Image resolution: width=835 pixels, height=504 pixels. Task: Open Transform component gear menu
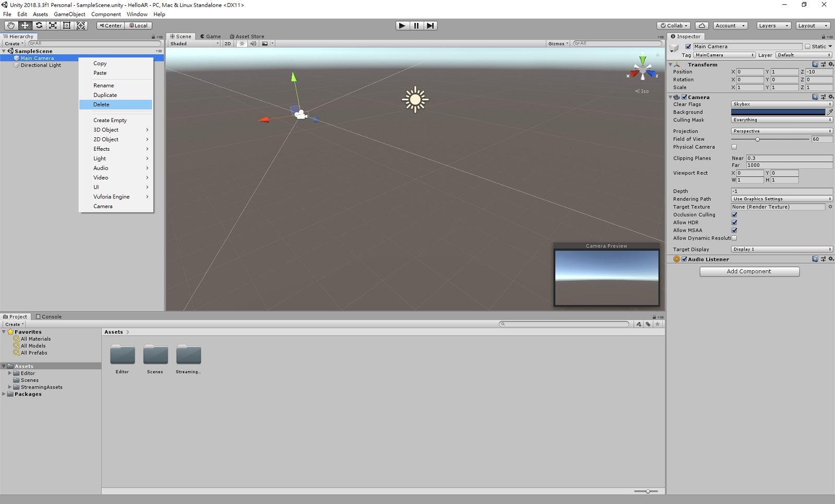[831, 65]
